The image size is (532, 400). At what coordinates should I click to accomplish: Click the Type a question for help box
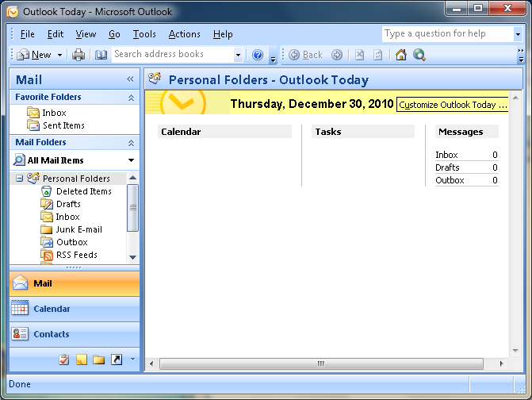[448, 34]
